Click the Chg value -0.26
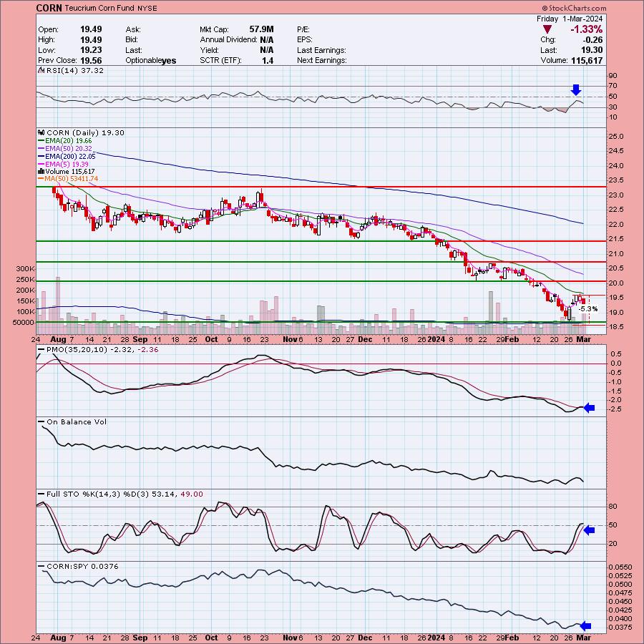 [593, 40]
